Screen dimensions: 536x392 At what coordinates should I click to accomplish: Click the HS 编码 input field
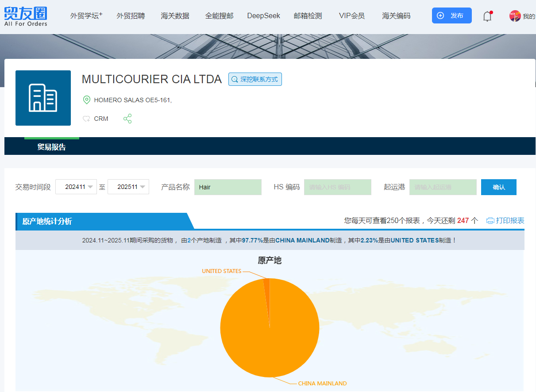[x=337, y=187]
